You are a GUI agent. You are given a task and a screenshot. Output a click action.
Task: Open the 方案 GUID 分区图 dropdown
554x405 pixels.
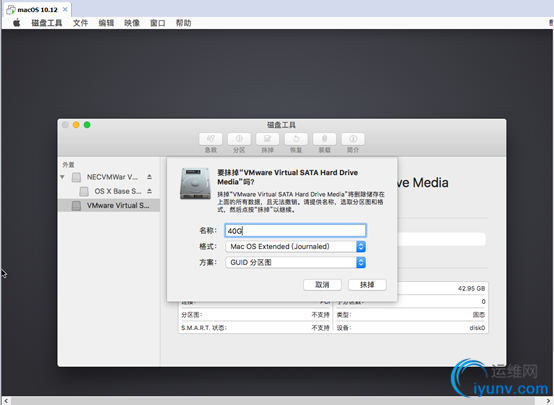[295, 263]
